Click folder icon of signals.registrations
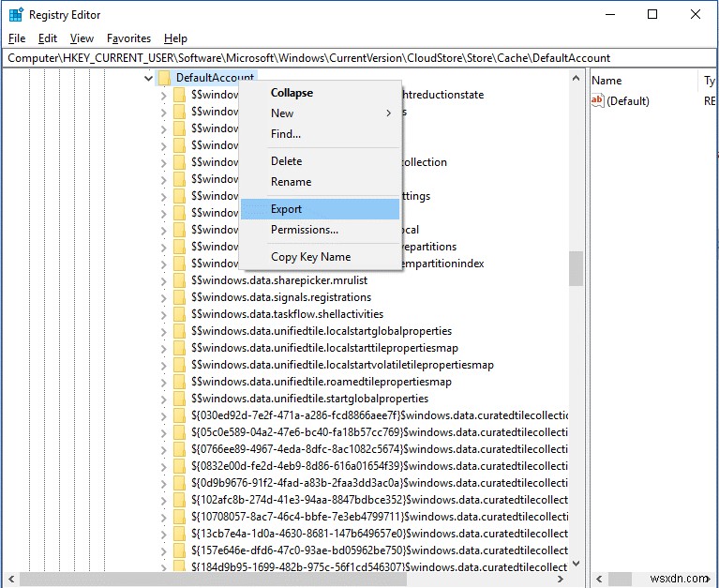719x588 pixels. [179, 297]
